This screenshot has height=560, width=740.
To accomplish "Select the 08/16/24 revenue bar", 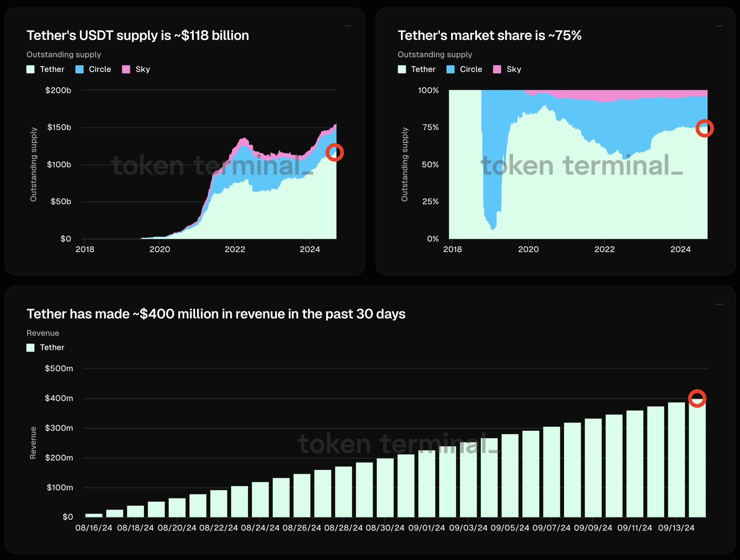I will tap(94, 515).
